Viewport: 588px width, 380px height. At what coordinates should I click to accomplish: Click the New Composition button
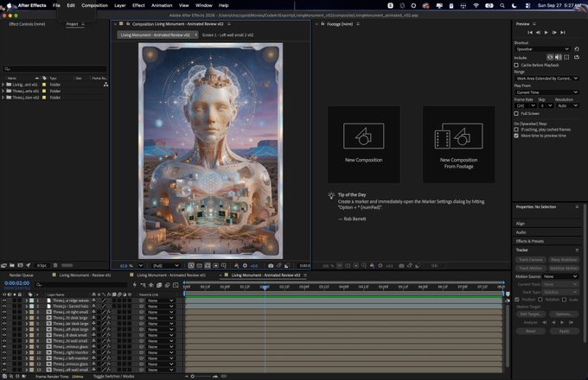click(x=363, y=144)
